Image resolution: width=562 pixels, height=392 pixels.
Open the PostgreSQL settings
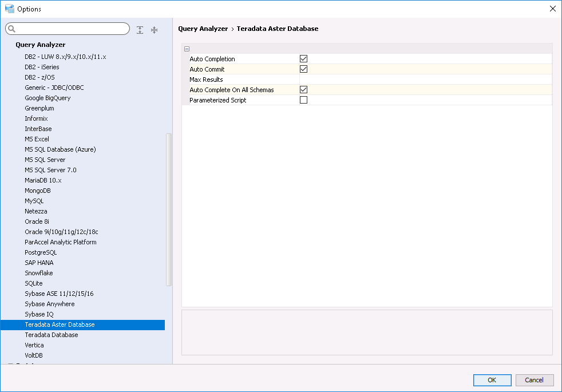(x=41, y=252)
